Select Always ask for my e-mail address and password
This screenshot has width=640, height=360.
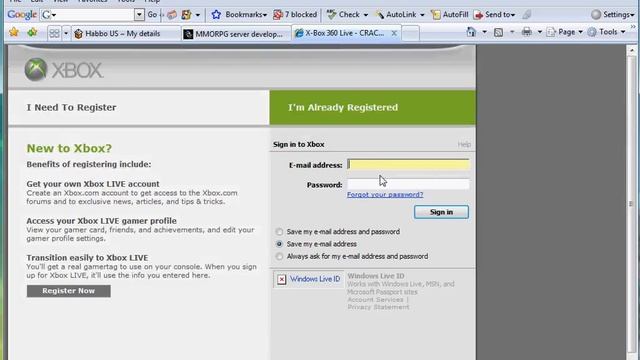point(279,257)
